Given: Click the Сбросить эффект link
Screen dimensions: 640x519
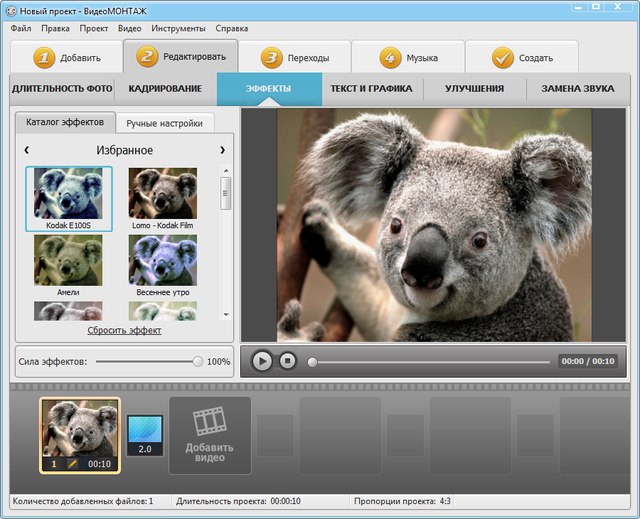Looking at the screenshot, I should tap(124, 330).
